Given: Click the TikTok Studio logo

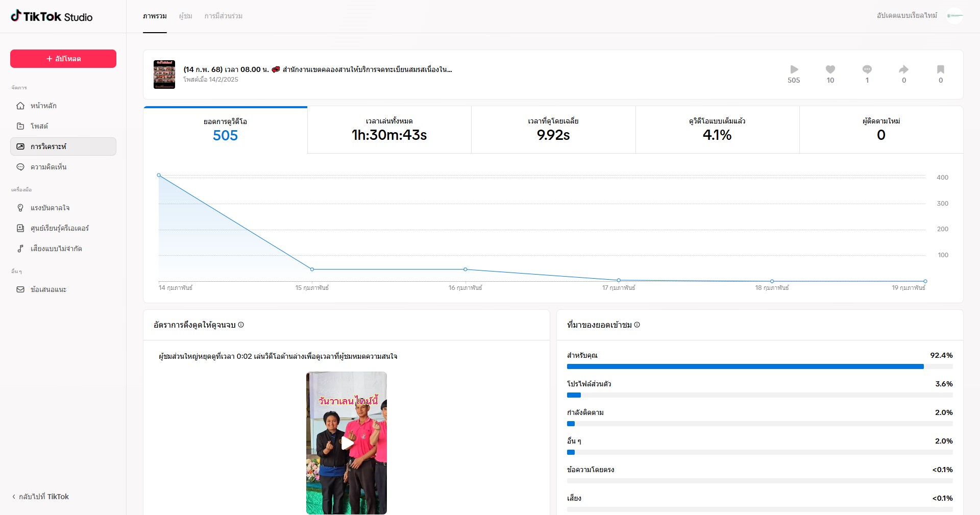Looking at the screenshot, I should 52,16.
